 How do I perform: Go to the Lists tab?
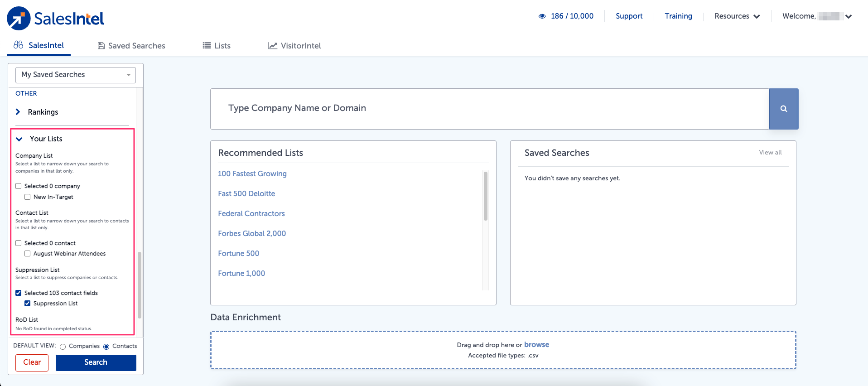click(217, 46)
